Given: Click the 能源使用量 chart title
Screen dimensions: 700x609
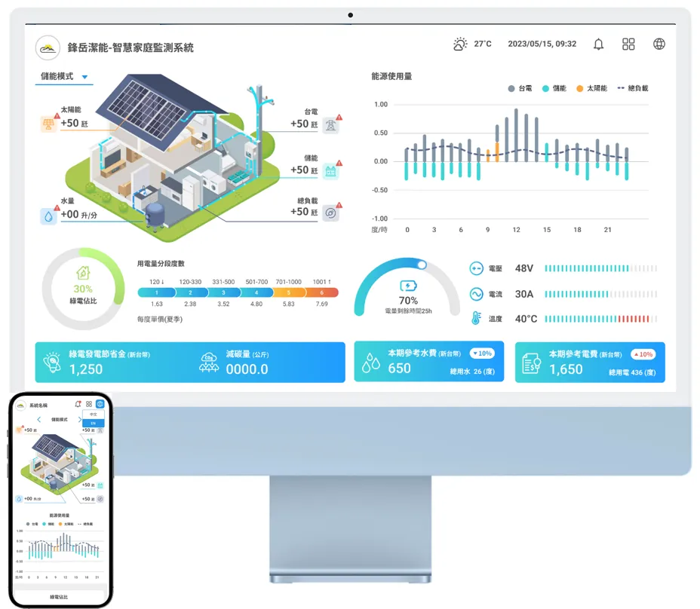Looking at the screenshot, I should (391, 76).
